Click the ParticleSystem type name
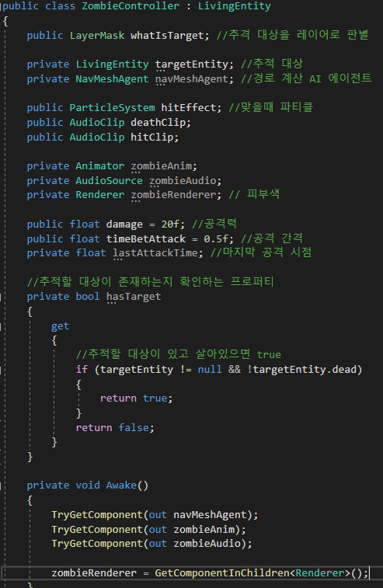Screen dimensions: 383x588 click(112, 108)
